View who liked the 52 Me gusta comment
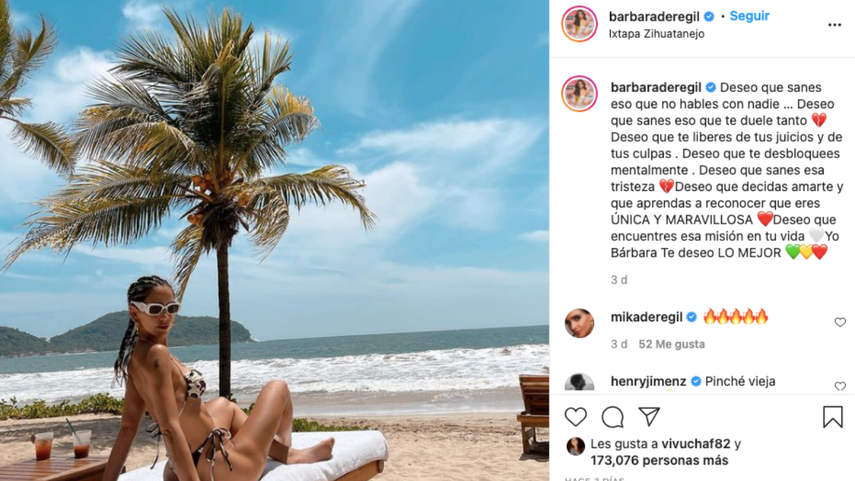 pos(671,344)
